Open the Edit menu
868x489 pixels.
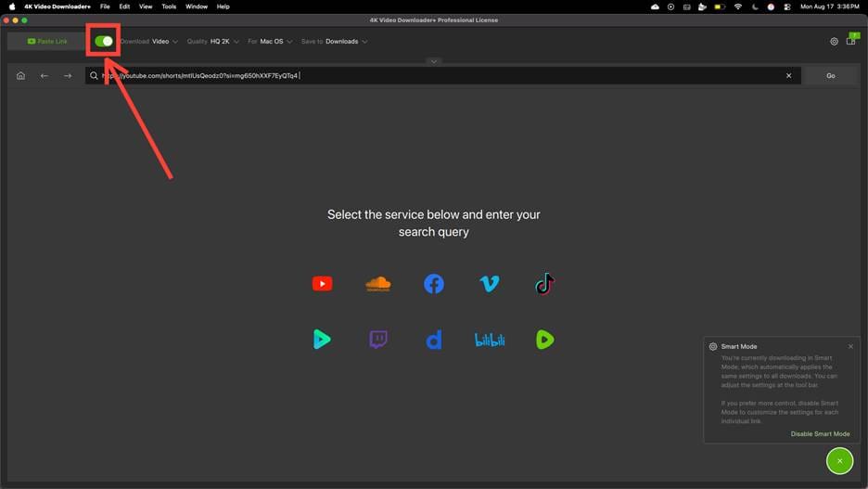[x=124, y=6]
